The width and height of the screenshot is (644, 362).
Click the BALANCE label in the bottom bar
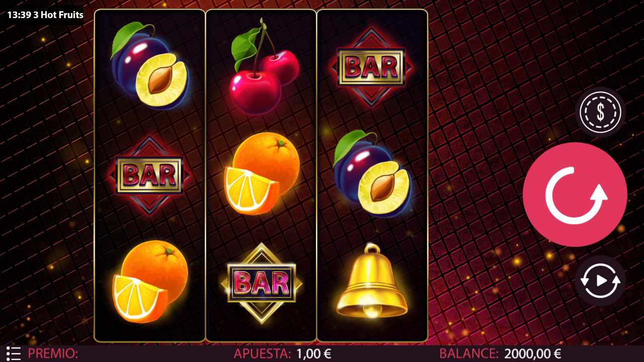coord(469,353)
